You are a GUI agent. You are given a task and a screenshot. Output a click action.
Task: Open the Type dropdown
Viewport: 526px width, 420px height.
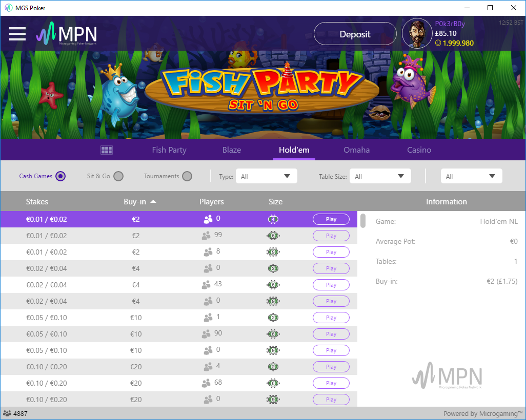[x=267, y=176]
